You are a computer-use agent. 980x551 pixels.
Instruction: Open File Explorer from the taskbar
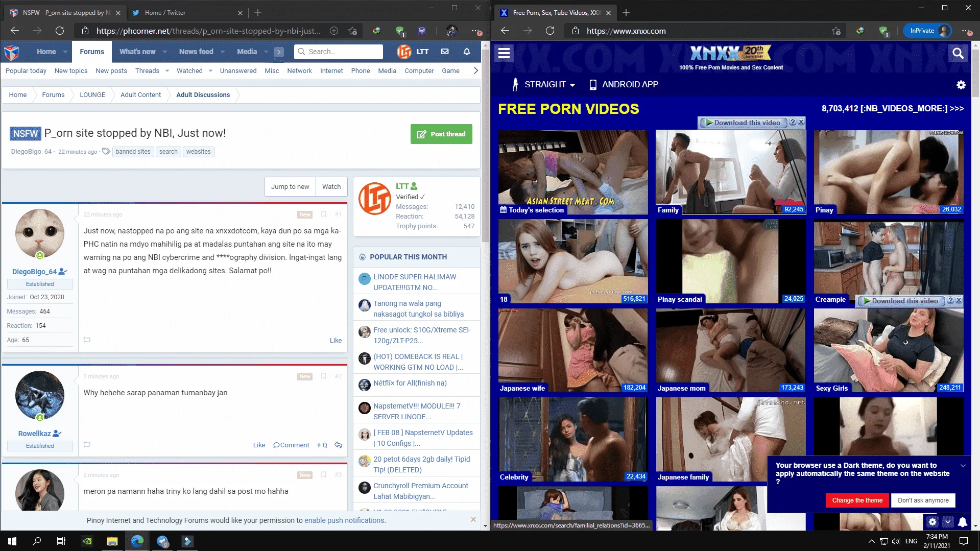tap(112, 541)
